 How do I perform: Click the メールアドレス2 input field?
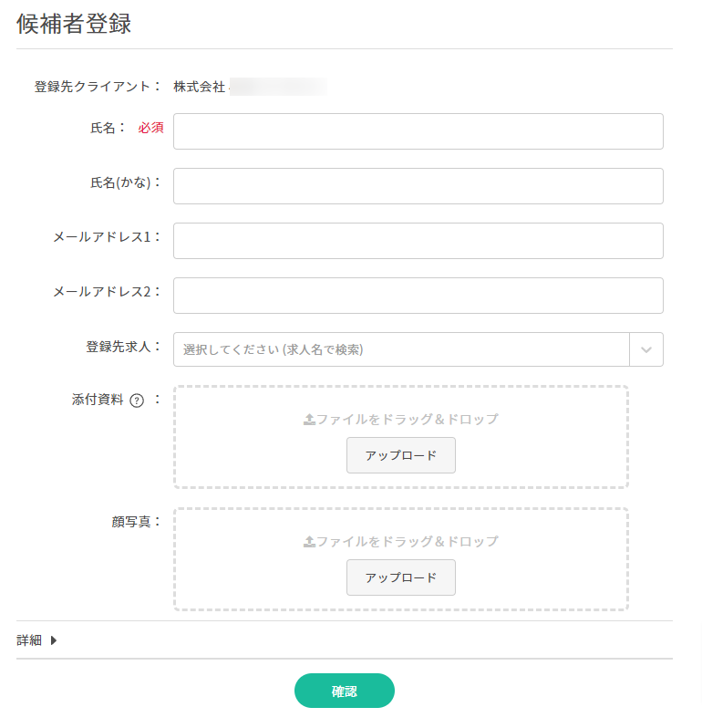pyautogui.click(x=418, y=296)
